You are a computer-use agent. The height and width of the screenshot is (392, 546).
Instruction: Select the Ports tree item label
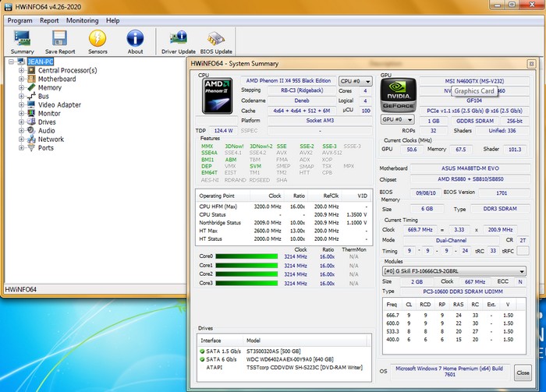(x=45, y=148)
